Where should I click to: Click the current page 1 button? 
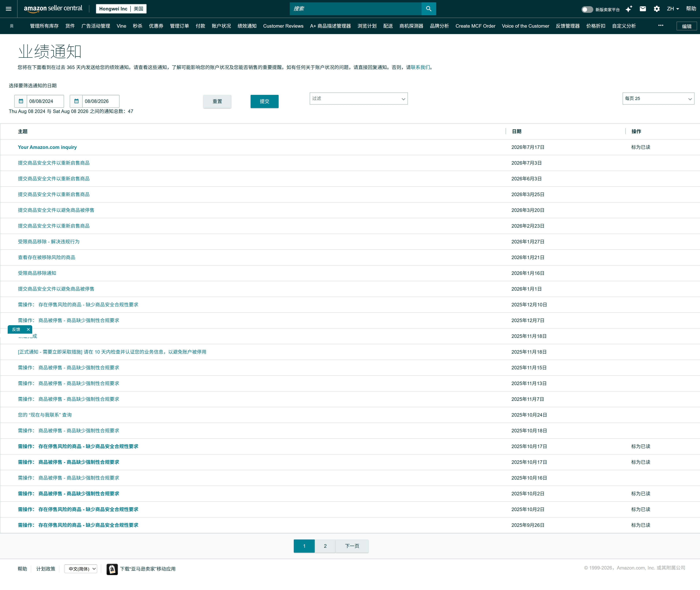tap(304, 546)
